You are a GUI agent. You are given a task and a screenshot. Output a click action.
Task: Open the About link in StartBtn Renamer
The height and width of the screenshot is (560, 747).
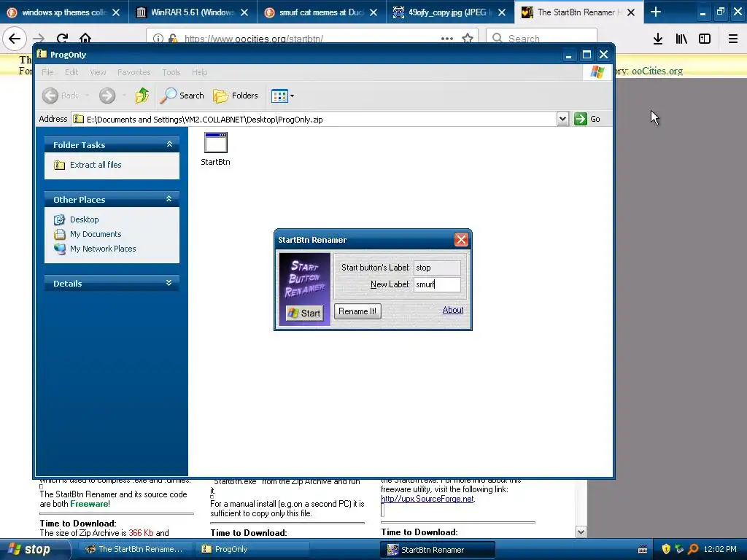coord(452,310)
